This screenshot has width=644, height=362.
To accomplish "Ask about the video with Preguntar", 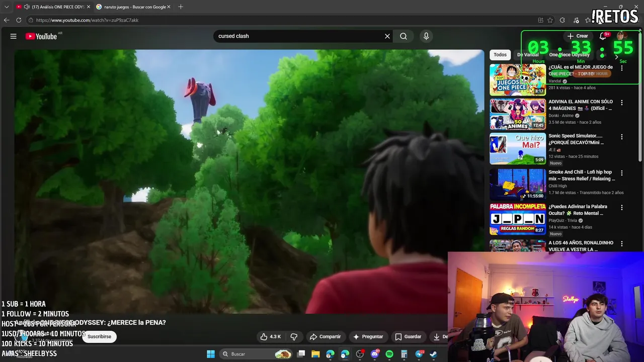I will [x=368, y=337].
